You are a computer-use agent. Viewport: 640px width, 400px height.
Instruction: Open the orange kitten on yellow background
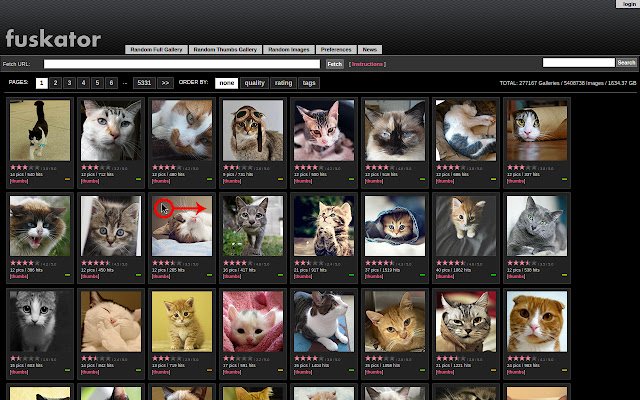point(182,321)
